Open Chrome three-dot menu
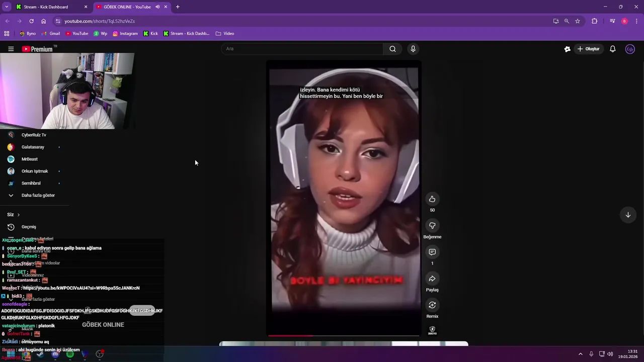 pyautogui.click(x=636, y=21)
